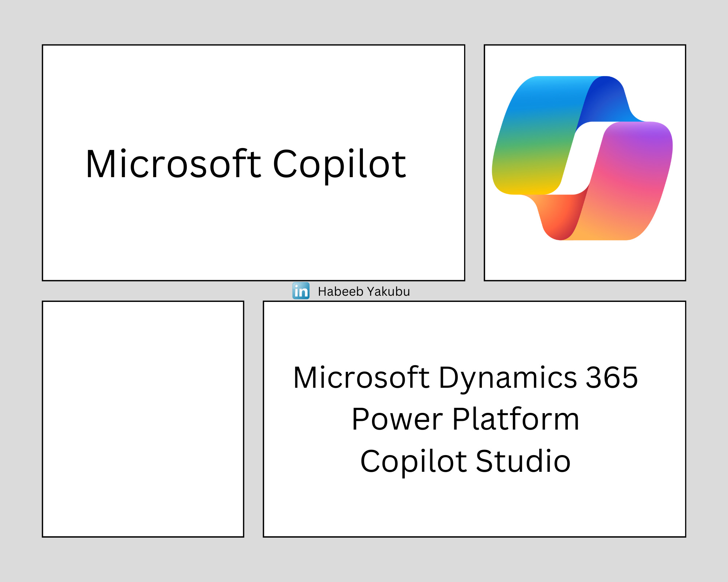Screen dimensions: 728x582
Task: Select the 'Habeeb Yakubu' name text
Action: click(364, 292)
